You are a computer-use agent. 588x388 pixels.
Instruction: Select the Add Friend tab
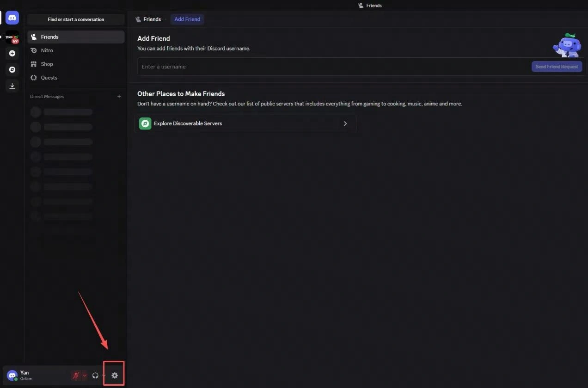(x=187, y=19)
